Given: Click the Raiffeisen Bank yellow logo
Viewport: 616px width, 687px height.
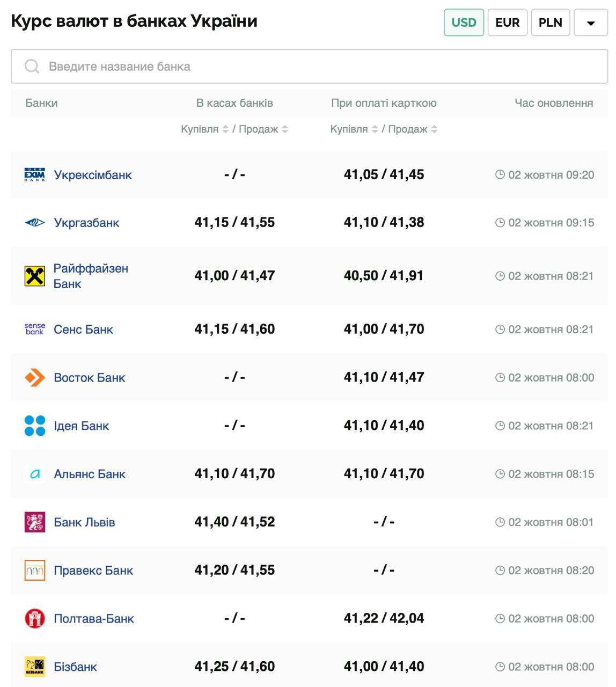Looking at the screenshot, I should [x=35, y=276].
